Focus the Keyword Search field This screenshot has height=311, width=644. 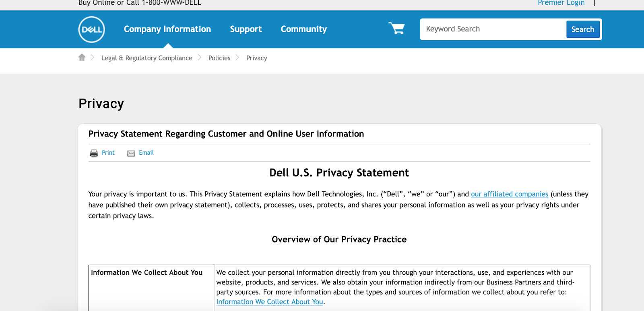coord(493,29)
